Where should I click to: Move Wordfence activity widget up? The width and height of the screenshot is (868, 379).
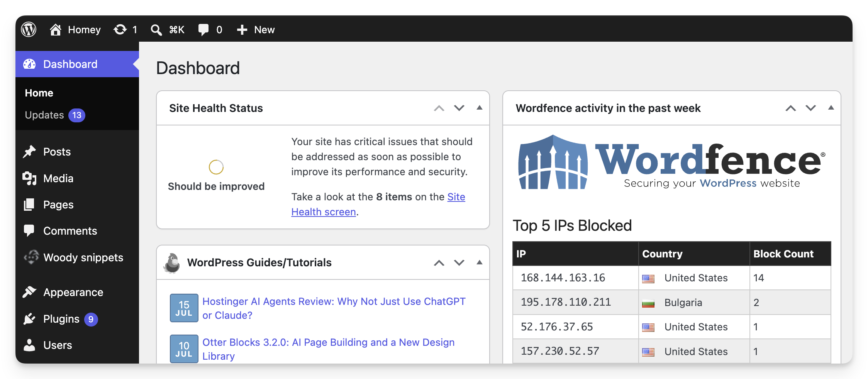(791, 108)
